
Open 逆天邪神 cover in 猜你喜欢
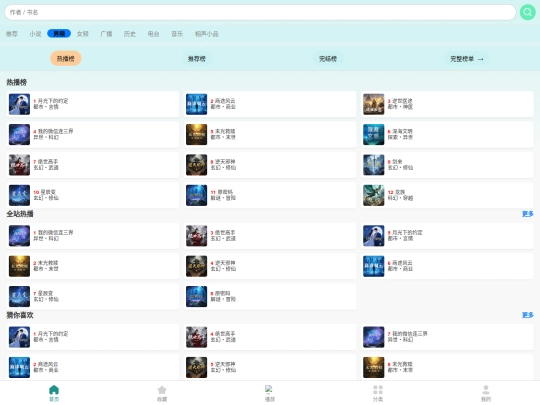point(197,367)
